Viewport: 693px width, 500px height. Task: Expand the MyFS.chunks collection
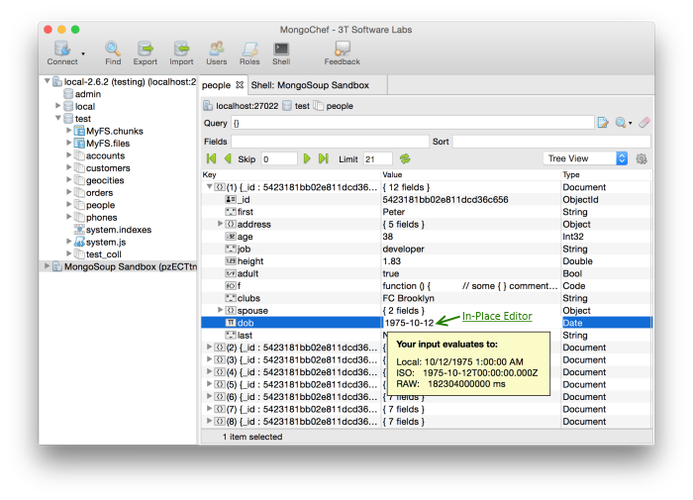[x=69, y=130]
